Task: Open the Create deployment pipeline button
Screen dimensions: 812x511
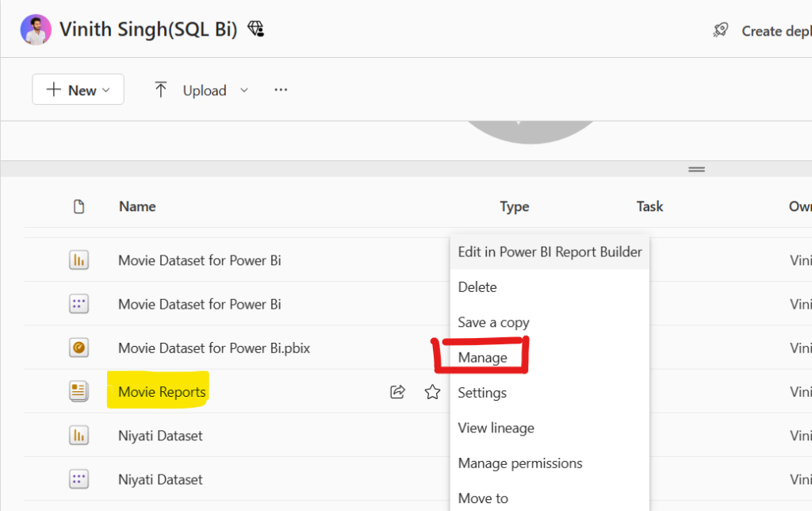Action: tap(776, 31)
